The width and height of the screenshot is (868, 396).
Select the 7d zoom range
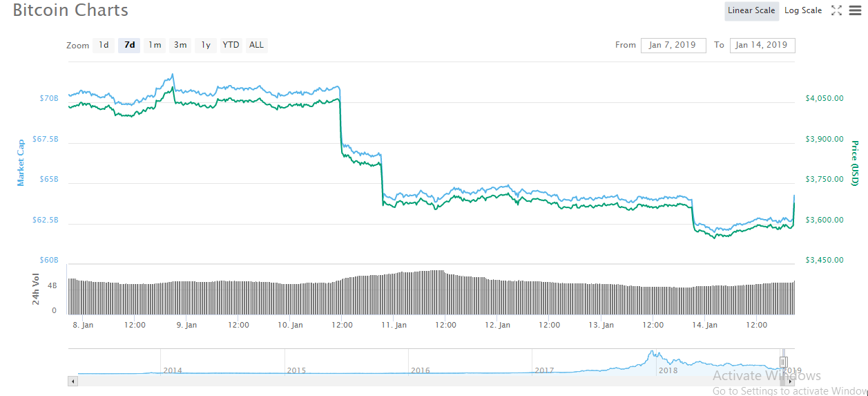129,45
